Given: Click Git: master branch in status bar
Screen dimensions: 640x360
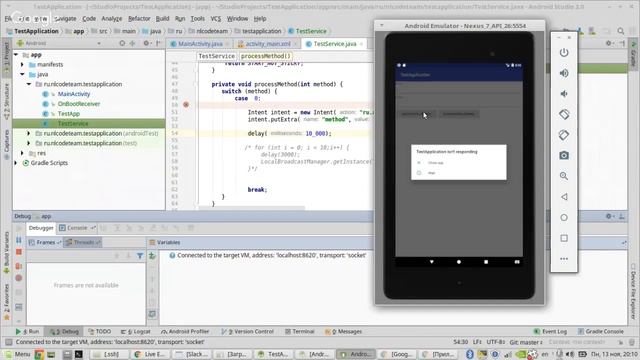Looking at the screenshot, I should (x=526, y=342).
